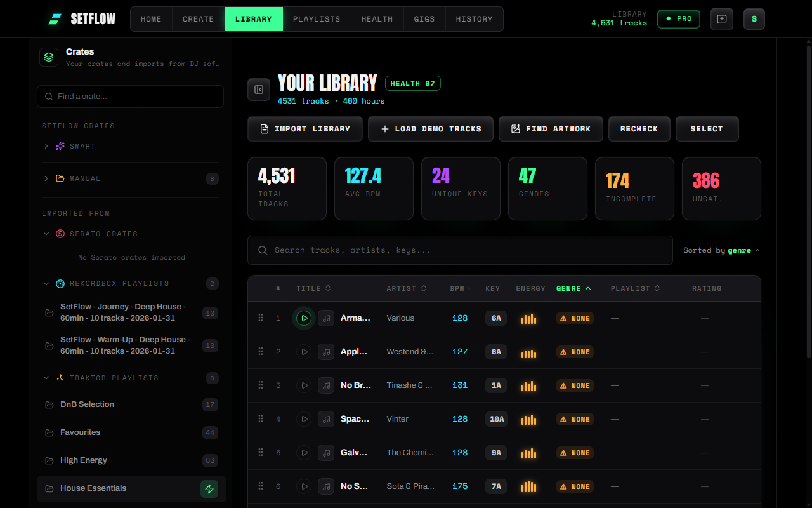Open the S user avatar menu
The image size is (812, 508).
[754, 19]
